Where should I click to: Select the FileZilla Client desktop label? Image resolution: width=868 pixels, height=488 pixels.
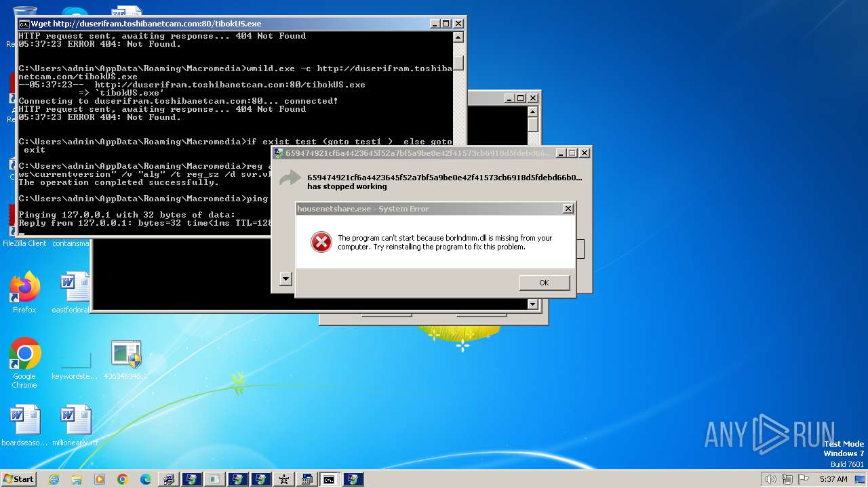(x=24, y=243)
